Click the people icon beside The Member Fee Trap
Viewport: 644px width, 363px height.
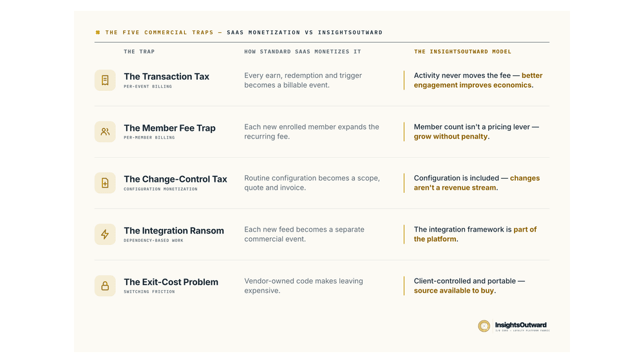pyautogui.click(x=105, y=132)
